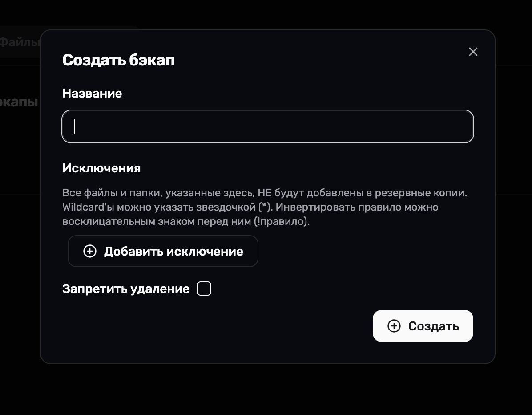Click the Название text input field
This screenshot has width=532, height=415.
point(267,126)
